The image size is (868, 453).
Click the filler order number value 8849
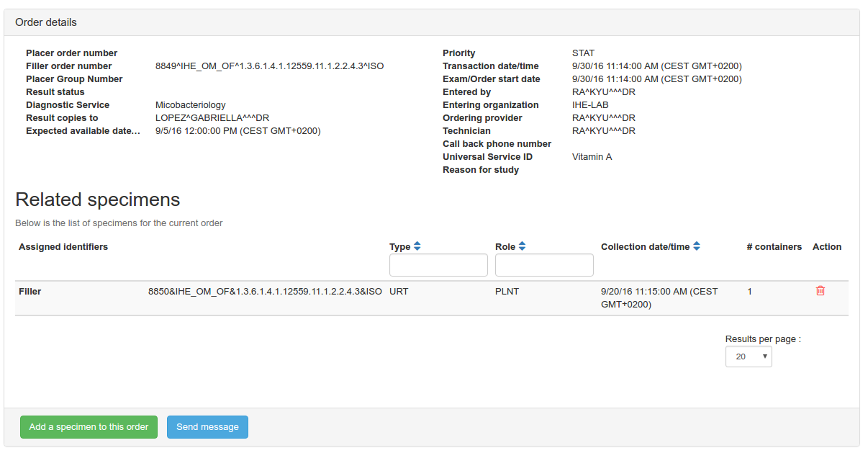click(x=269, y=66)
